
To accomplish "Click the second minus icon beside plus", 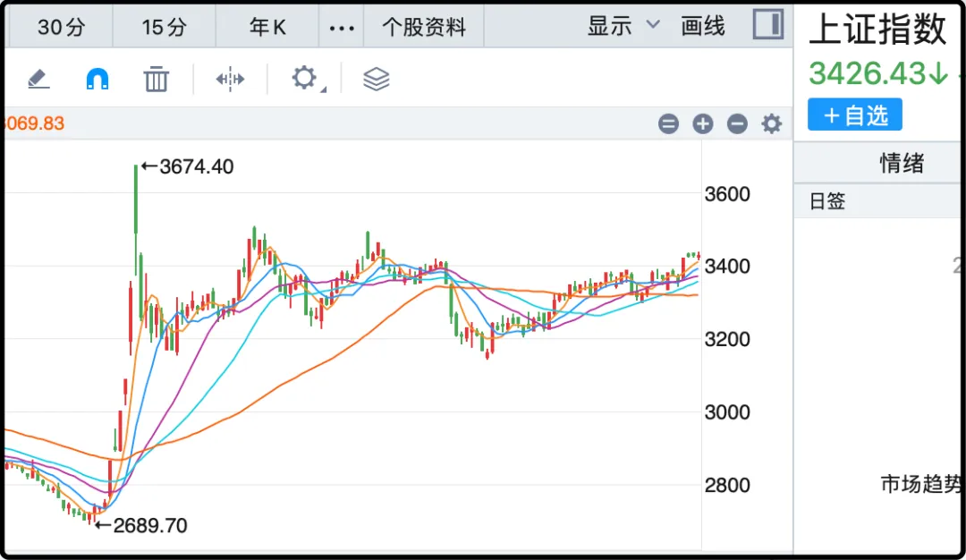I will (x=737, y=124).
